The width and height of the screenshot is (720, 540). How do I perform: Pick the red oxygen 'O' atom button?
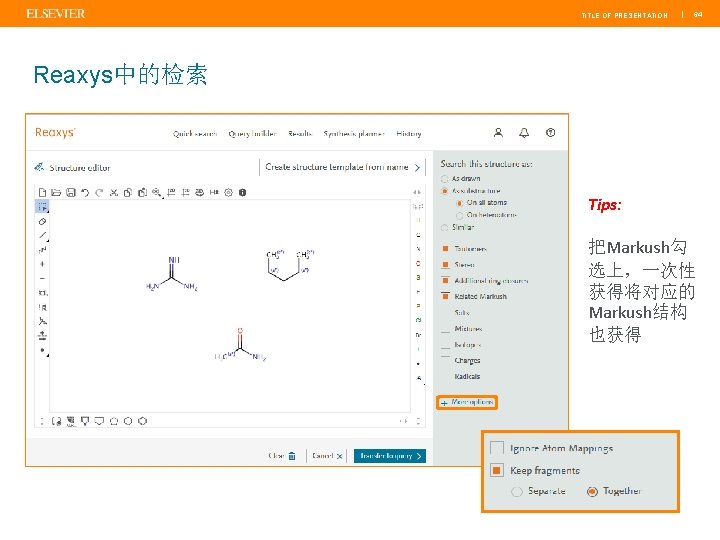(418, 264)
